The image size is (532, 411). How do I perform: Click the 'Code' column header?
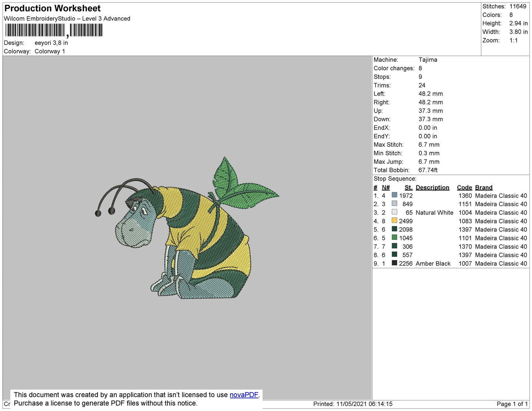(465, 188)
